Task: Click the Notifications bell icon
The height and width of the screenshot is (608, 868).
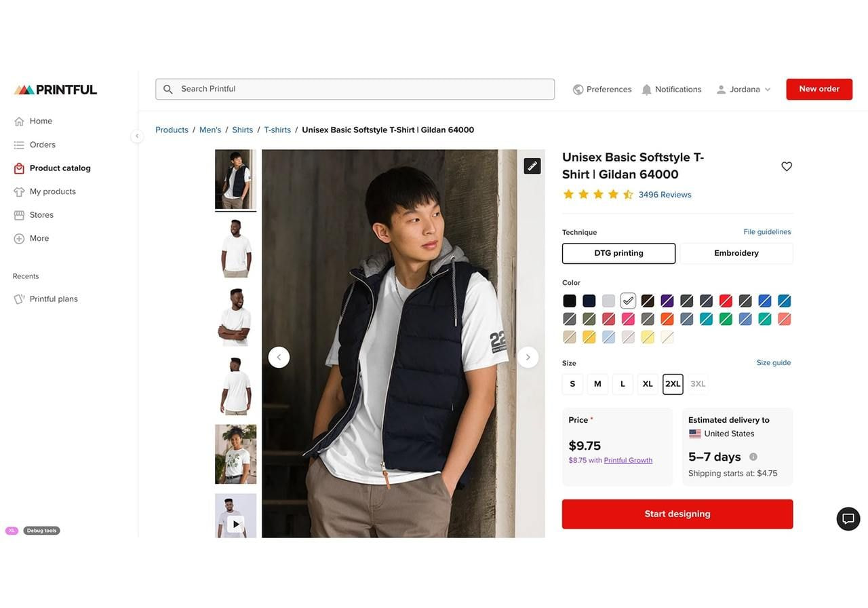Action: pyautogui.click(x=647, y=90)
